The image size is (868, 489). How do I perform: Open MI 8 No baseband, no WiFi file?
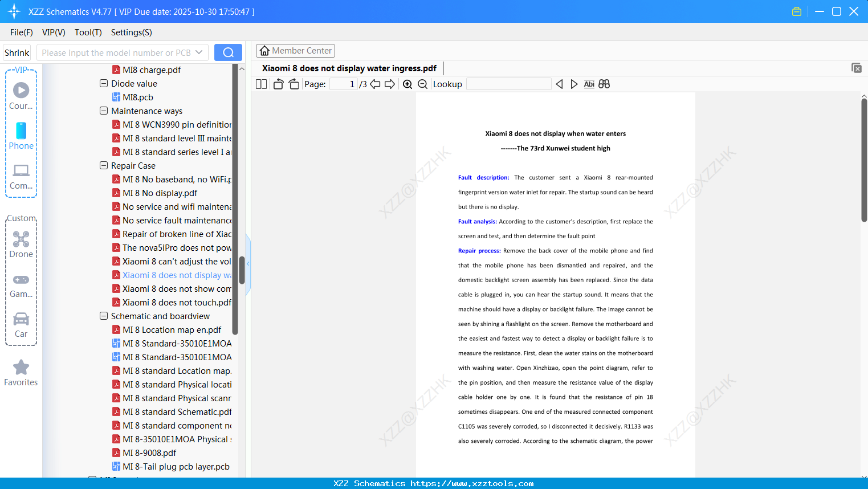coord(172,179)
